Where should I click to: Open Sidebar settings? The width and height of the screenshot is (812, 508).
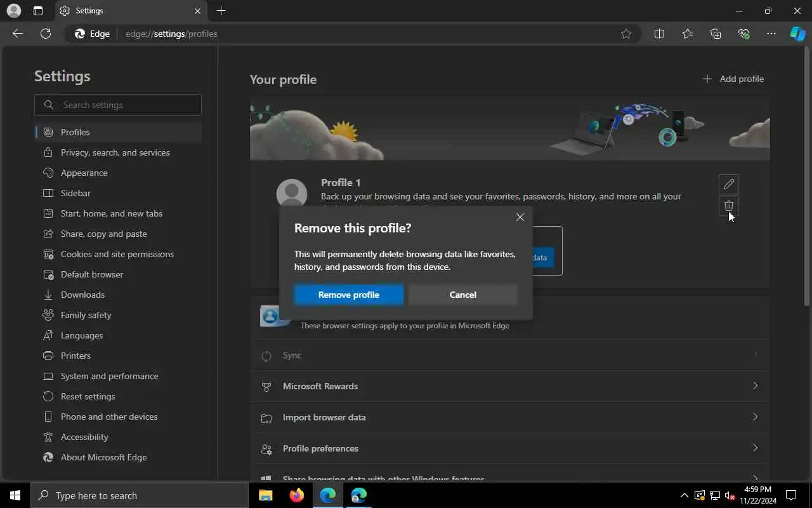tap(119, 193)
